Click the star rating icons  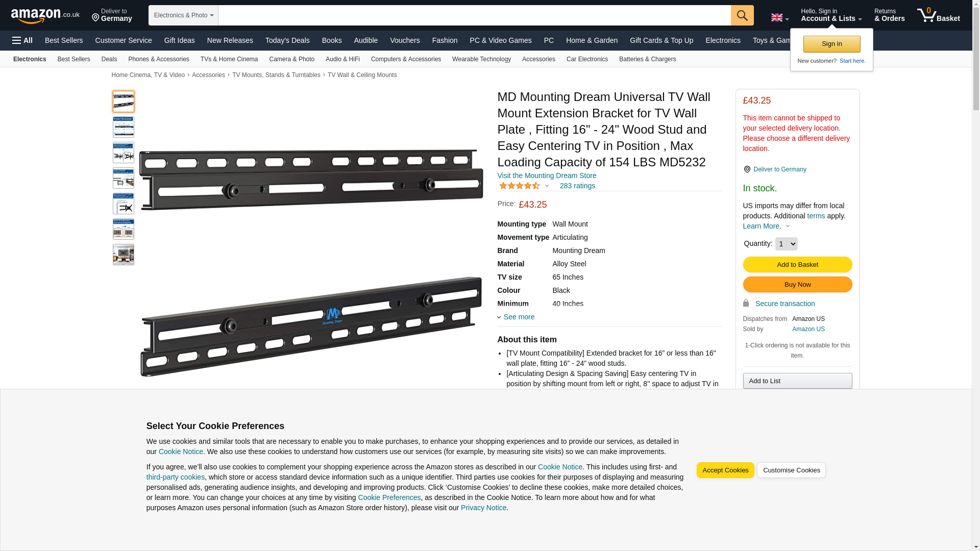pyautogui.click(x=520, y=186)
